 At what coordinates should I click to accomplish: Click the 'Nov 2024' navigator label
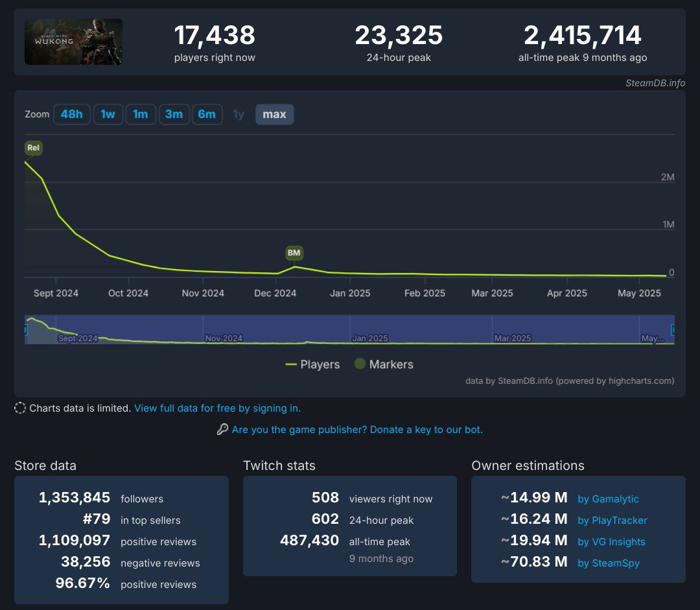pyautogui.click(x=224, y=338)
